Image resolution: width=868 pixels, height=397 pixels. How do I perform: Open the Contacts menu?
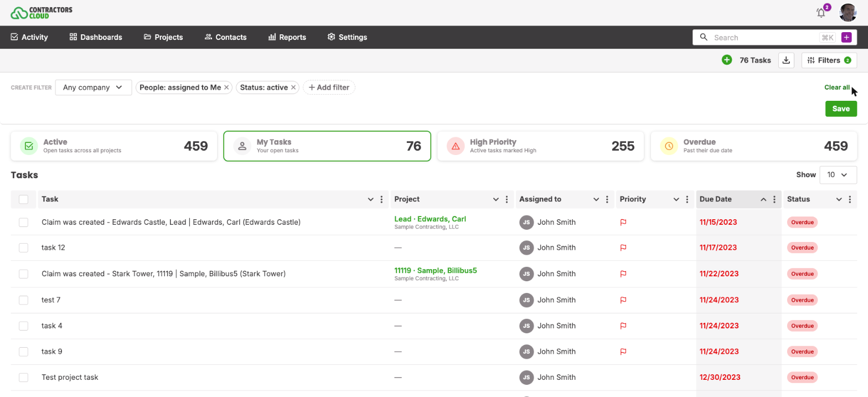pyautogui.click(x=225, y=37)
